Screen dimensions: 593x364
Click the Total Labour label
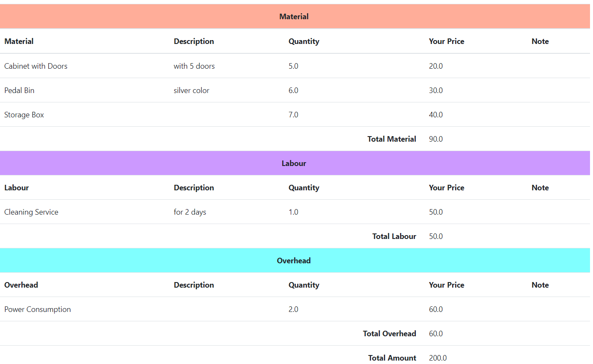(394, 236)
